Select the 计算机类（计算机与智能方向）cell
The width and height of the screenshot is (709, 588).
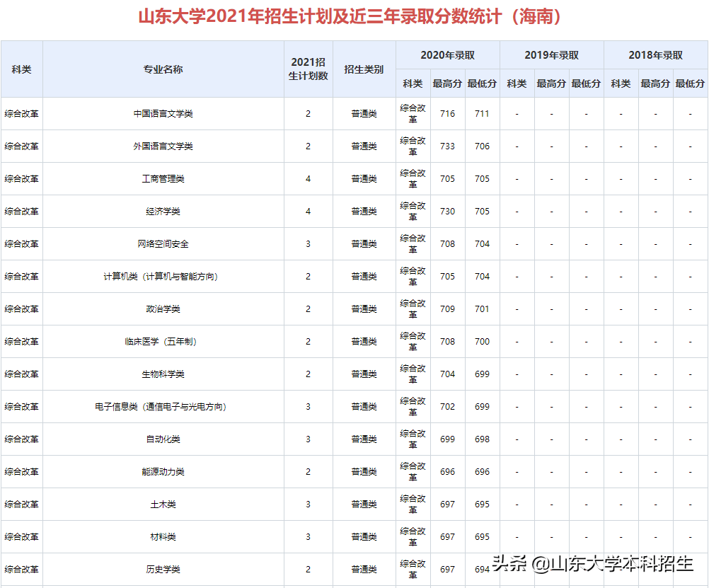tap(162, 276)
